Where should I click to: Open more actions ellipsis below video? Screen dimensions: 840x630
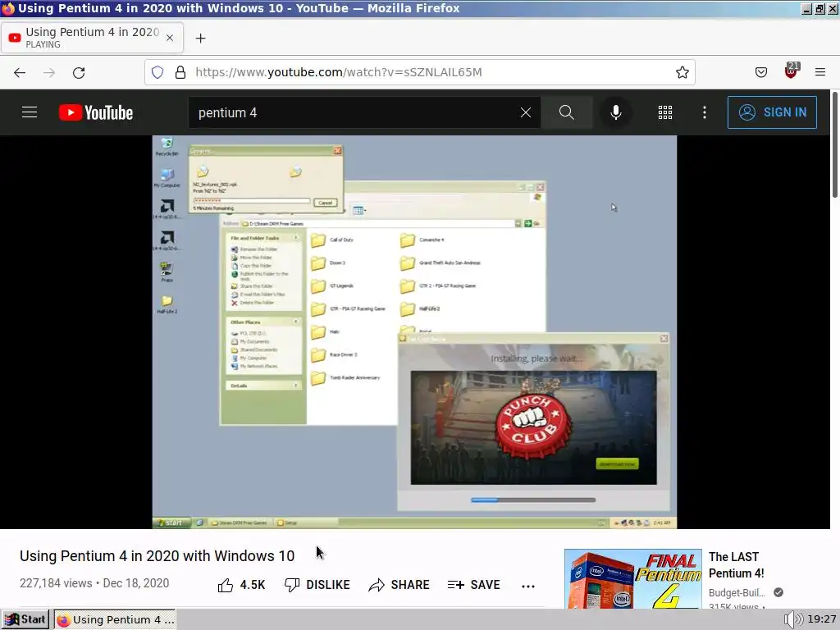528,586
